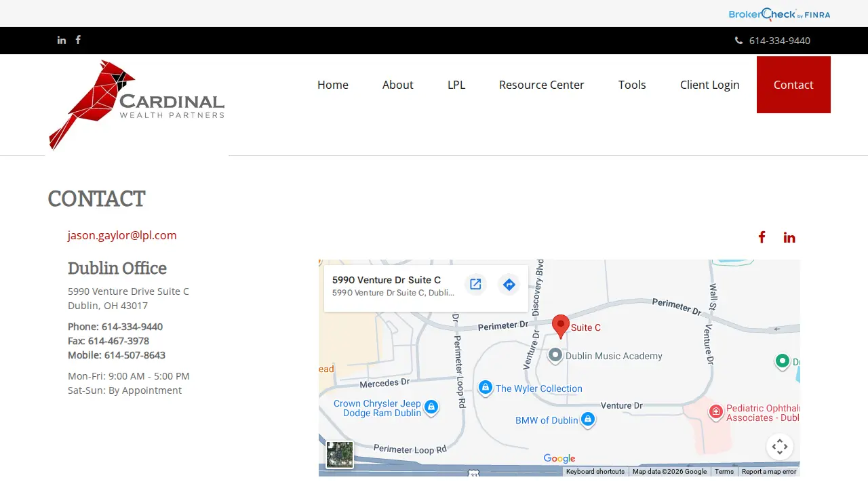
Task: Open the Tools menu item
Action: click(x=632, y=85)
